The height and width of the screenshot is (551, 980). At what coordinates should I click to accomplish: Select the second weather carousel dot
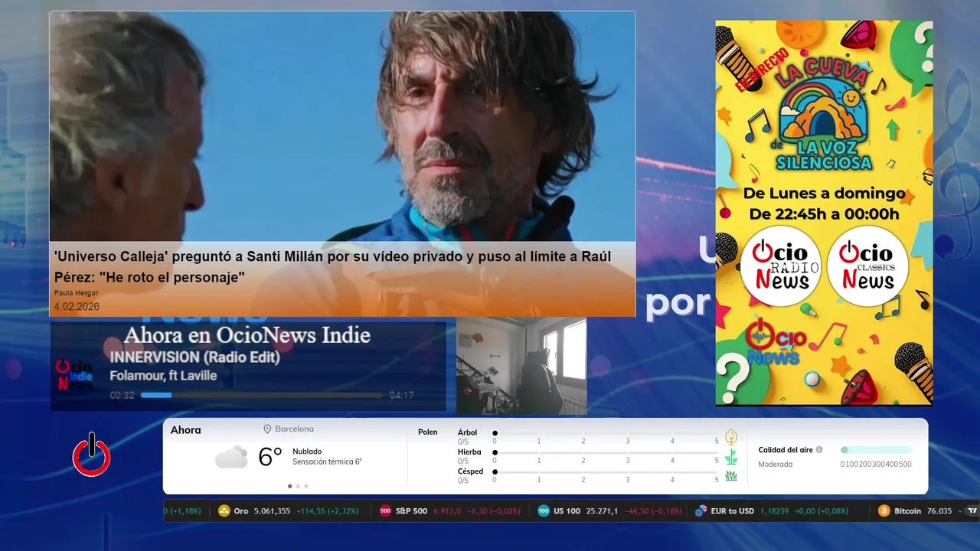[298, 486]
